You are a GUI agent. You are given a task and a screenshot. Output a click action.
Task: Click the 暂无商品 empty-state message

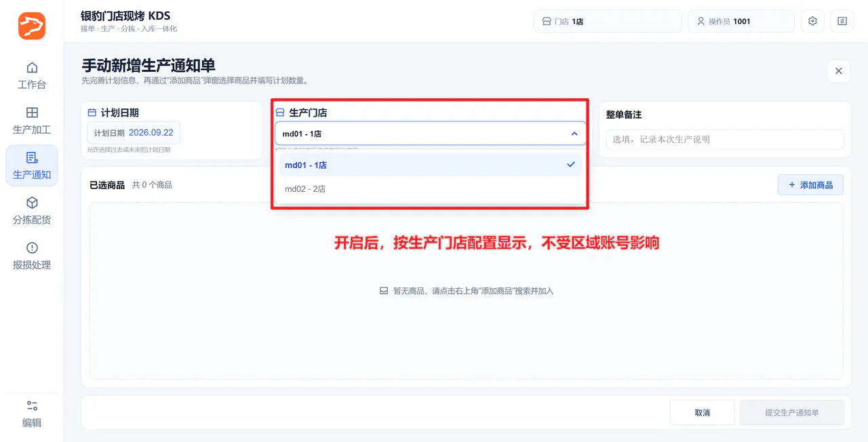[467, 291]
